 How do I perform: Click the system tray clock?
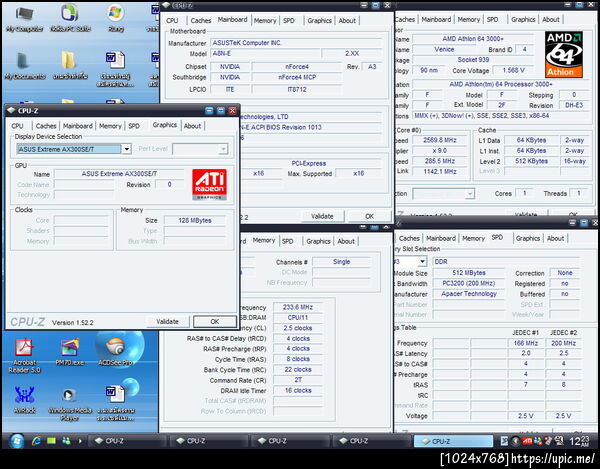click(579, 441)
